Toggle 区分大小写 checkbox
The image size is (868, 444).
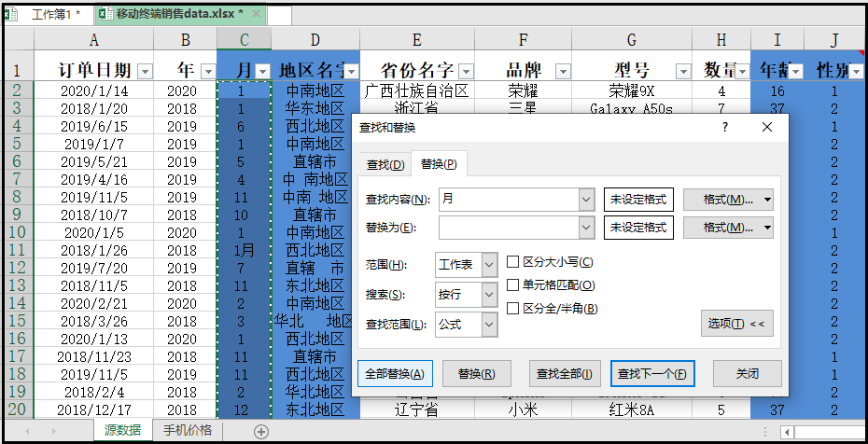point(512,262)
